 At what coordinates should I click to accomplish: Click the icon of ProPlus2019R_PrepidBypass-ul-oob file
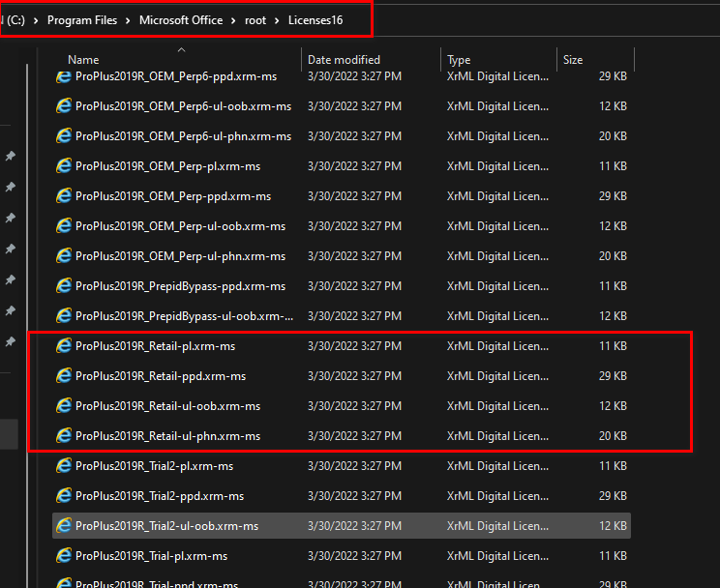(63, 316)
